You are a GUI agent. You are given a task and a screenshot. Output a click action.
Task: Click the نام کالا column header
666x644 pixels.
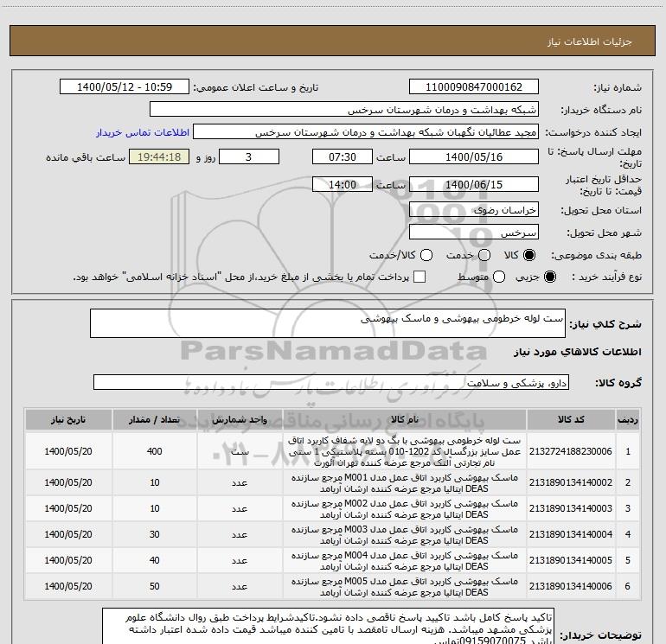(405, 420)
